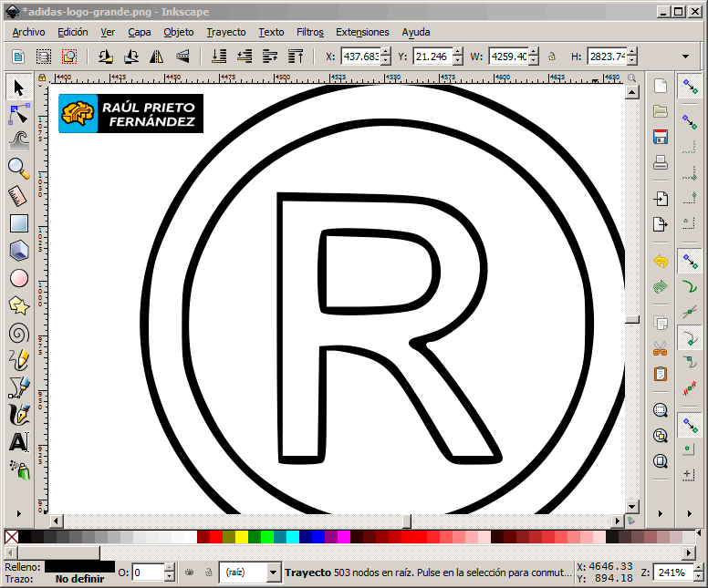708x588 pixels.
Task: Pick the yellow swatch in the palette
Action: 241,537
